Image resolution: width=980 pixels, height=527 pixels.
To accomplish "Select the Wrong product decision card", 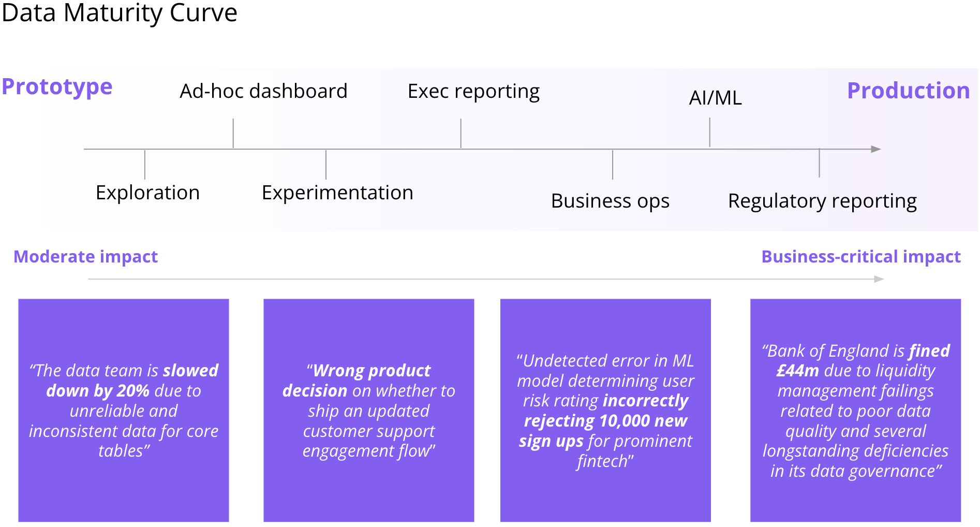I will click(x=368, y=410).
